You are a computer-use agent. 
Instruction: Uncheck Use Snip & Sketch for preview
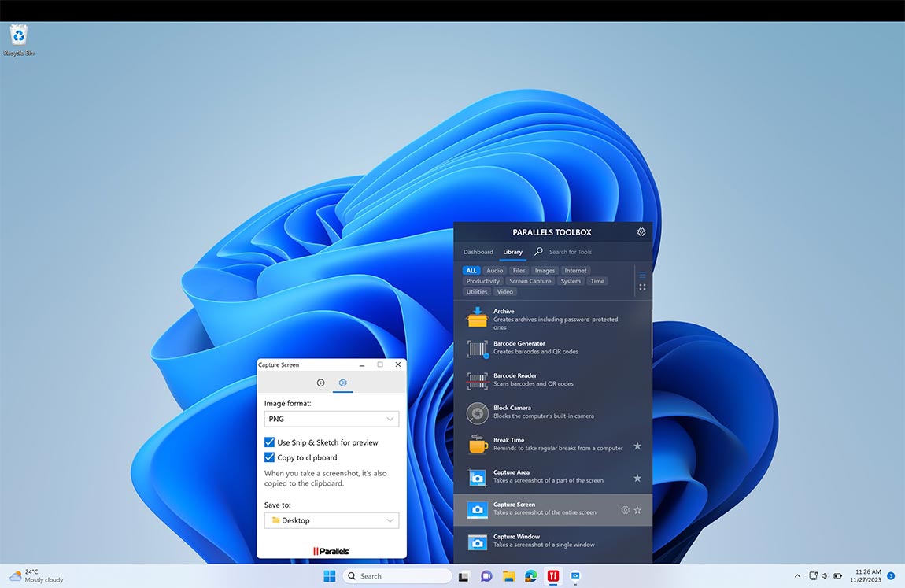269,442
